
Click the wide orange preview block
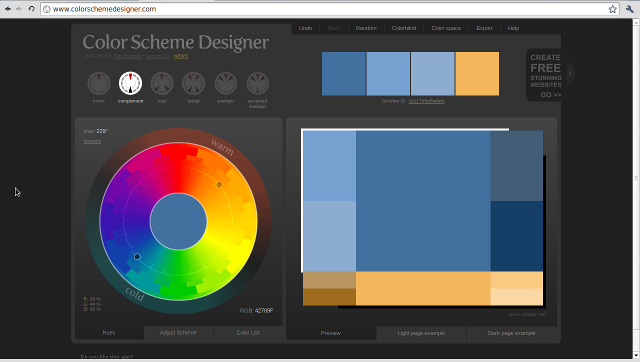[x=423, y=288]
